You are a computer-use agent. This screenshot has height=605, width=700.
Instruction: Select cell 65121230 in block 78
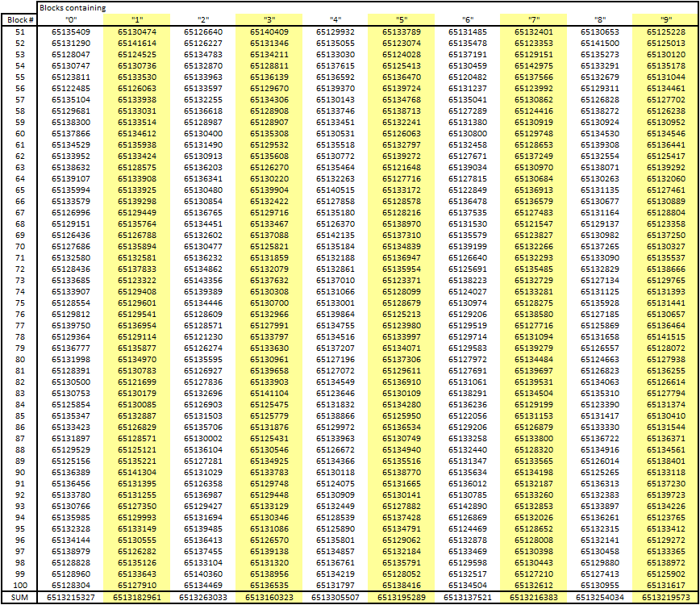click(x=203, y=337)
